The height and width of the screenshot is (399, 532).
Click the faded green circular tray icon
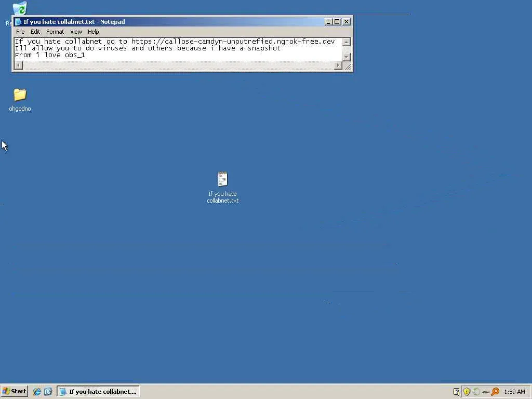click(476, 392)
